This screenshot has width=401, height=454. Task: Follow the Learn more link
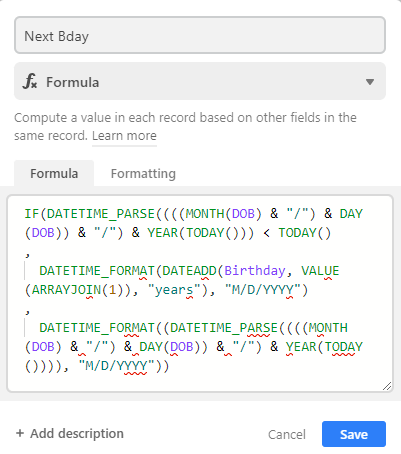click(x=124, y=136)
